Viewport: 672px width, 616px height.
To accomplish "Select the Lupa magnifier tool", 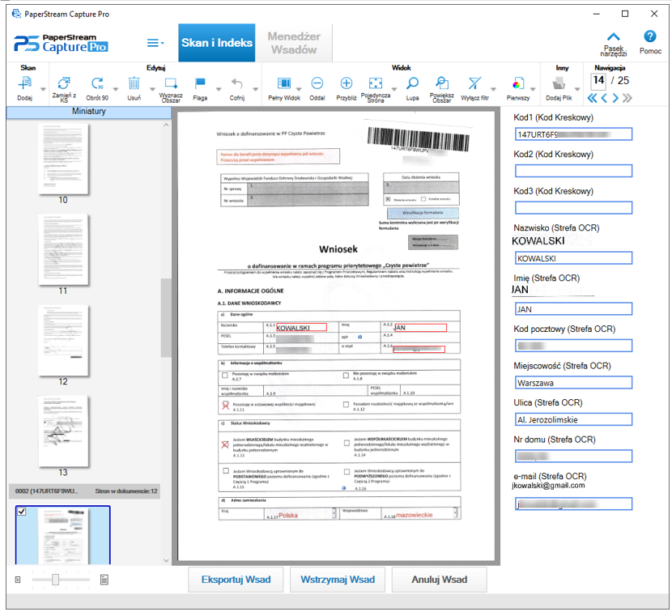I will click(412, 83).
